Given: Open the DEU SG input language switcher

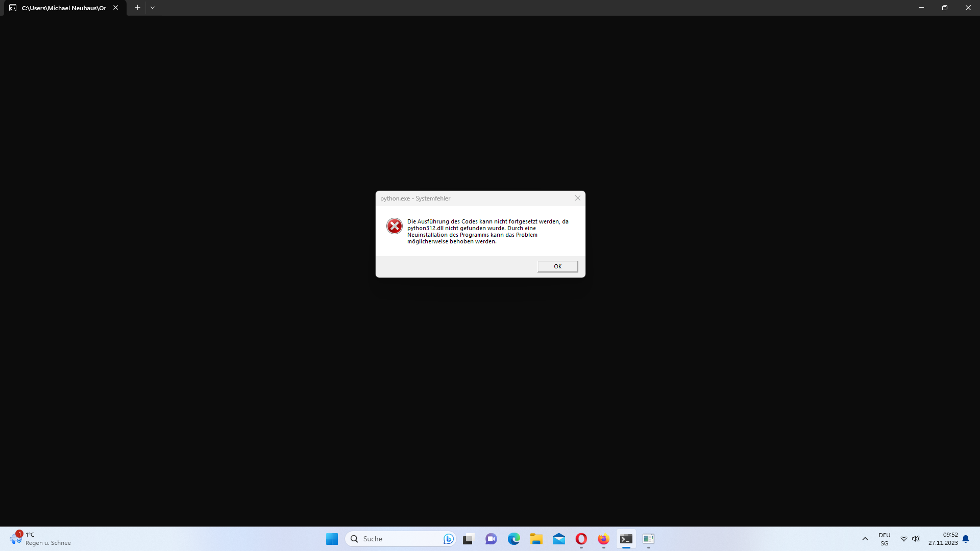Looking at the screenshot, I should [884, 539].
